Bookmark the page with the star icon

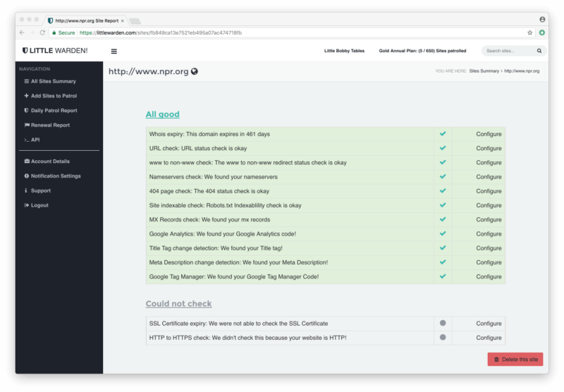click(x=530, y=32)
